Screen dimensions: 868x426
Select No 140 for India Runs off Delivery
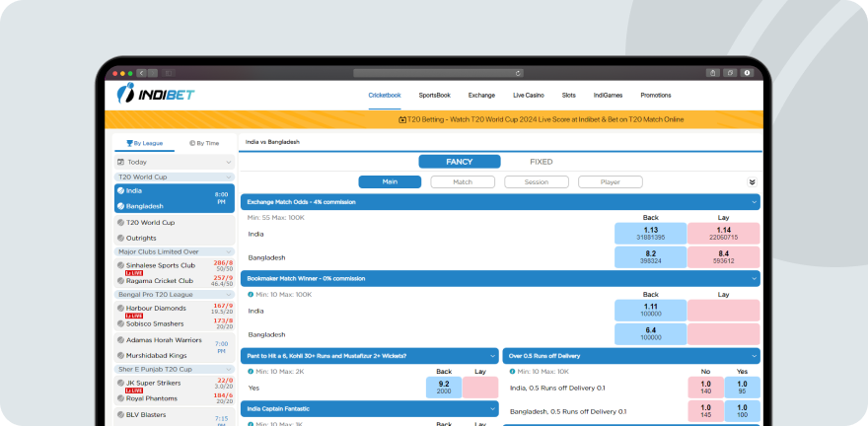click(706, 388)
